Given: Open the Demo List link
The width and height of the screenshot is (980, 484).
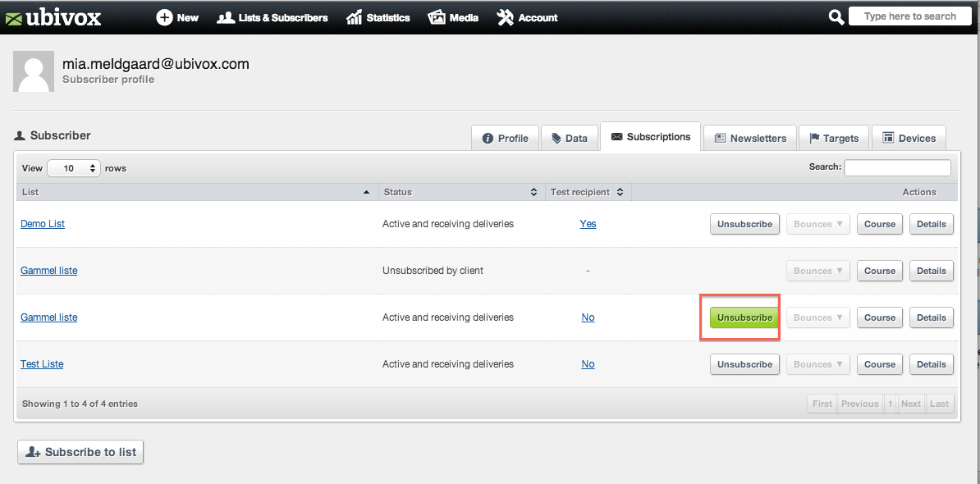Looking at the screenshot, I should click(43, 224).
